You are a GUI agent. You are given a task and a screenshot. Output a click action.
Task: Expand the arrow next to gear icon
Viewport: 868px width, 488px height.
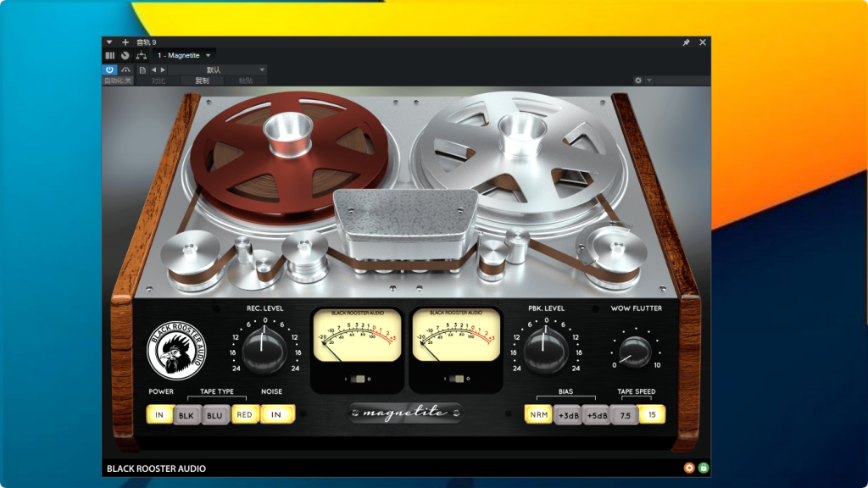649,80
